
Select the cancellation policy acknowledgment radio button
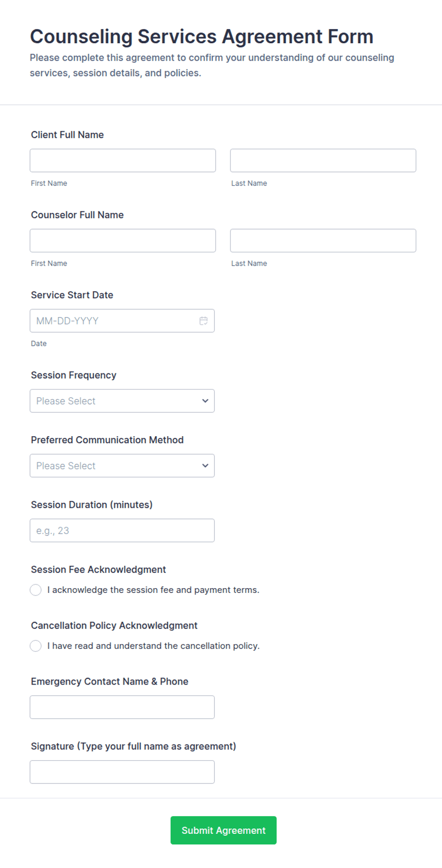36,646
